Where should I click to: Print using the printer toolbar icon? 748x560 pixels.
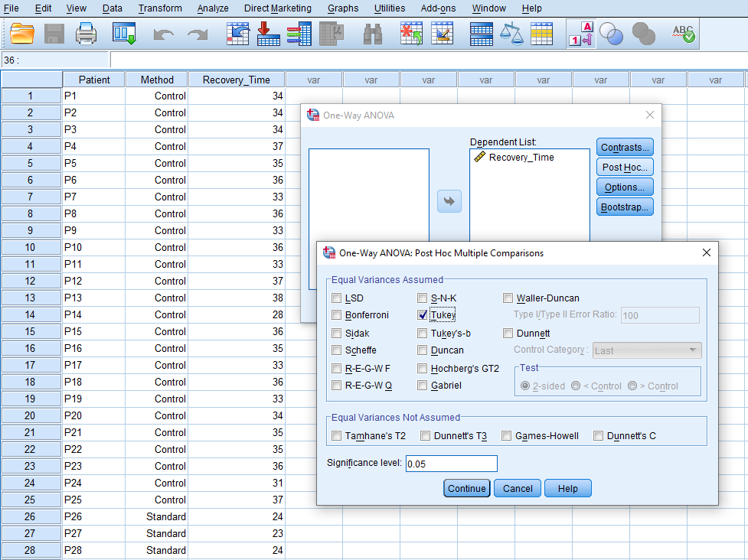pos(86,34)
